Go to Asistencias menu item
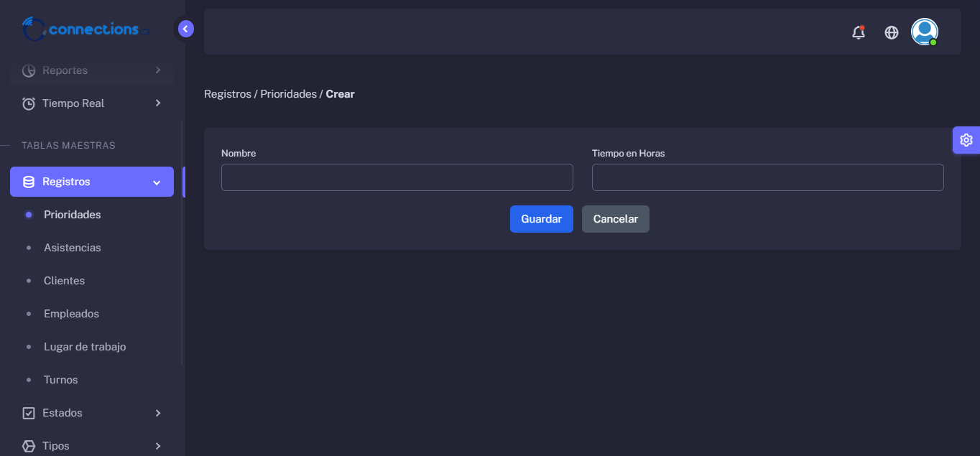This screenshot has height=456, width=980. point(72,248)
